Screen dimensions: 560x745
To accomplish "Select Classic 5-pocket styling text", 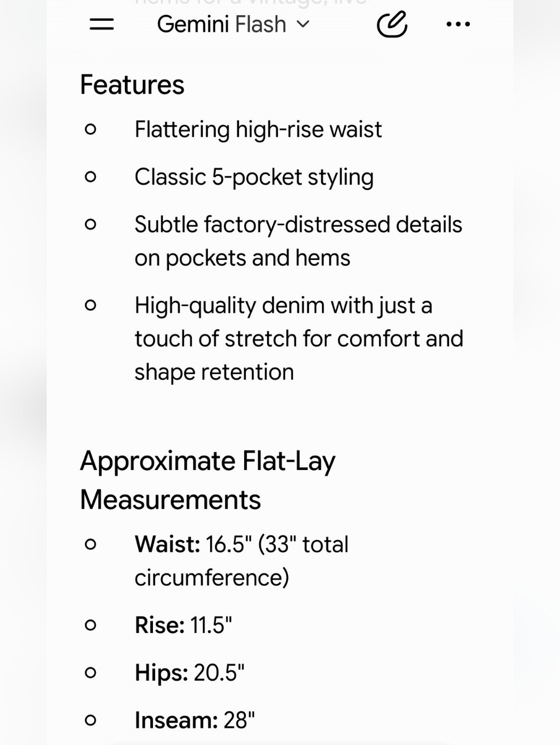I will [254, 177].
